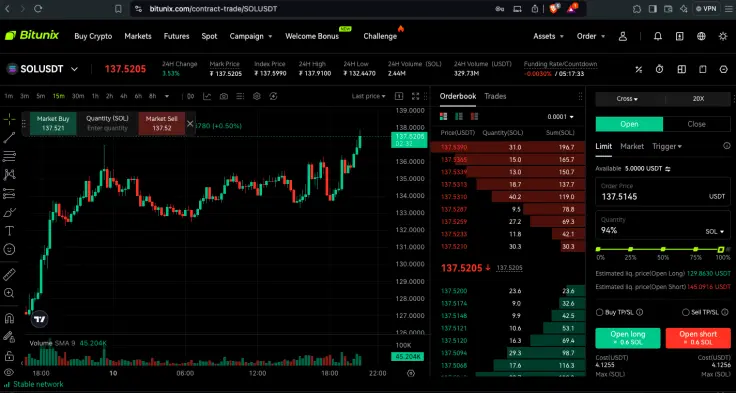Open the candle style selector icon
Viewport: 736px width, 393px height.
[x=191, y=96]
